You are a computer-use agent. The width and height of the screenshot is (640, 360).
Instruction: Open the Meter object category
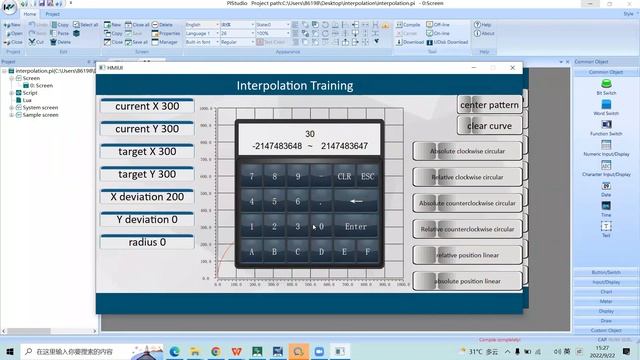[x=606, y=301]
